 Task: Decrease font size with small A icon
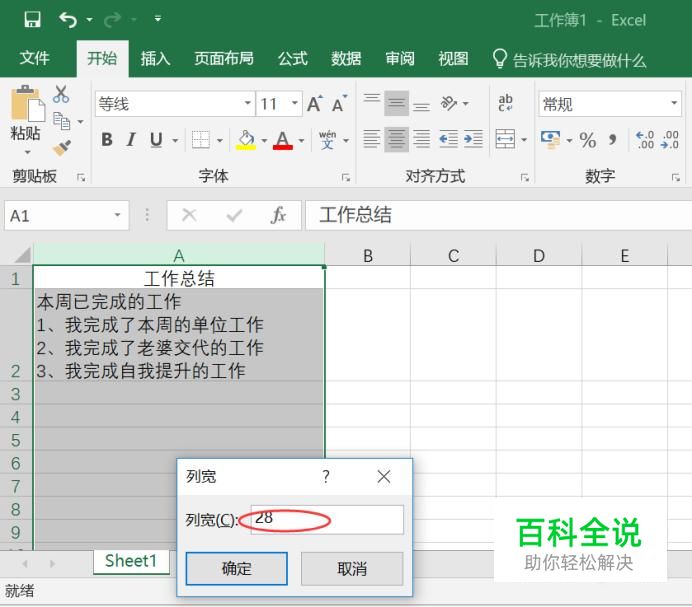[339, 104]
